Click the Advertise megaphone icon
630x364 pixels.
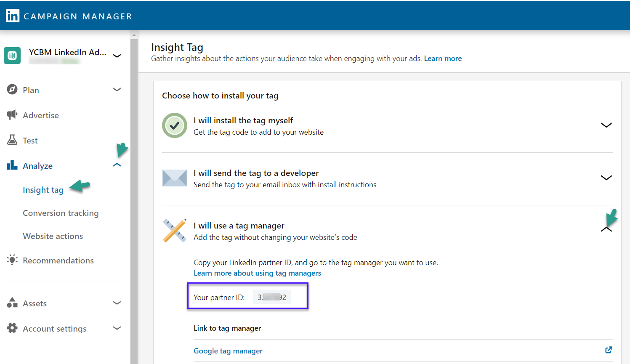click(12, 115)
